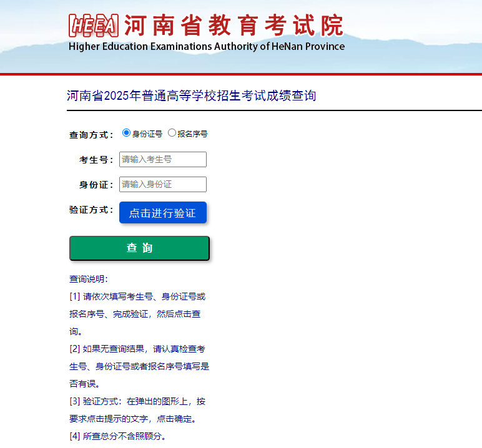Click the page heading 河南省2025年普通高等学校招生考试成绩查询
This screenshot has width=482, height=448.
click(191, 95)
